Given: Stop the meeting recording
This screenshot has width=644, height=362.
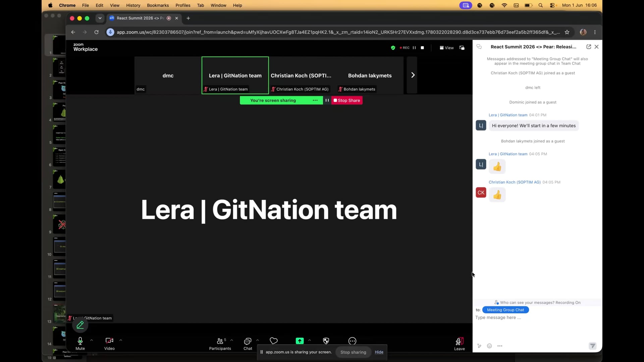Looking at the screenshot, I should (422, 48).
